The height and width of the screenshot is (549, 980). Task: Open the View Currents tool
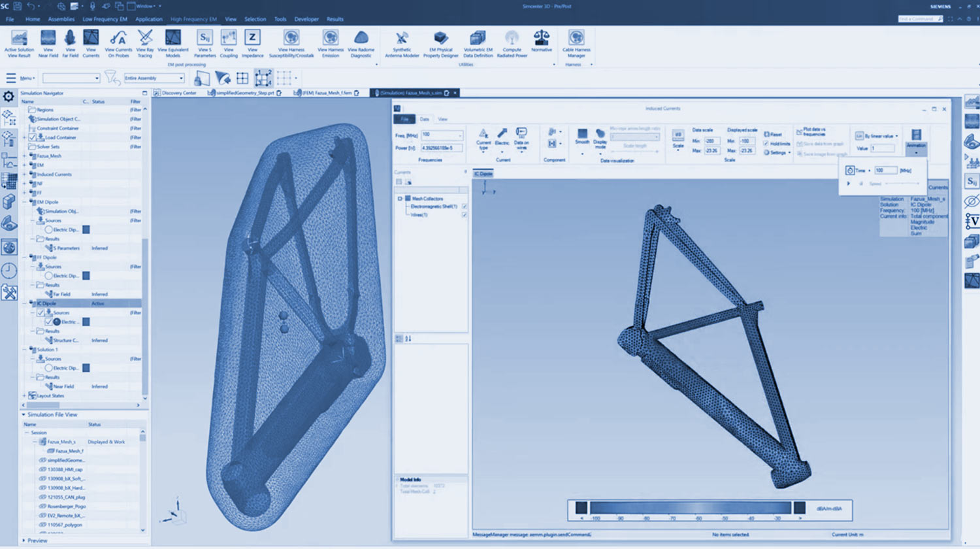click(x=91, y=43)
